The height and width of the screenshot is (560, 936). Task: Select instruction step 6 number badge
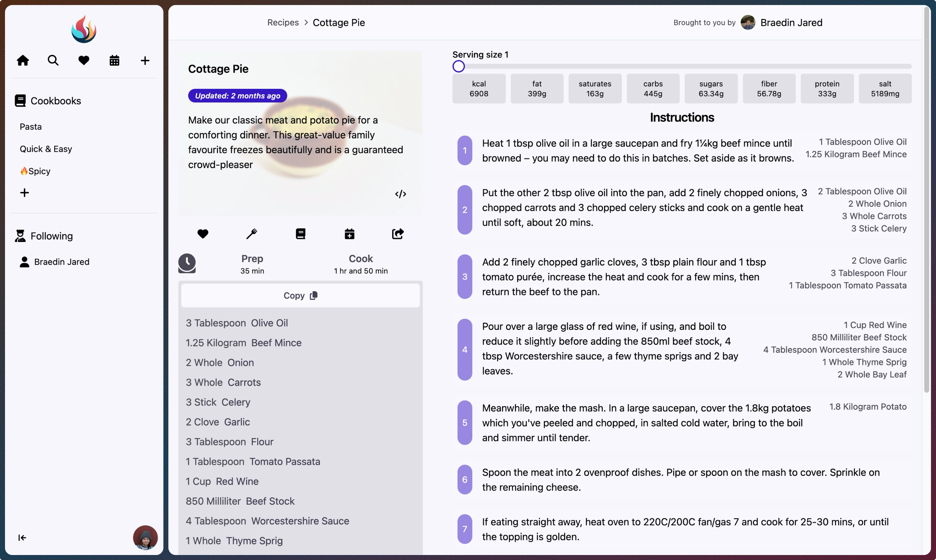(x=465, y=479)
